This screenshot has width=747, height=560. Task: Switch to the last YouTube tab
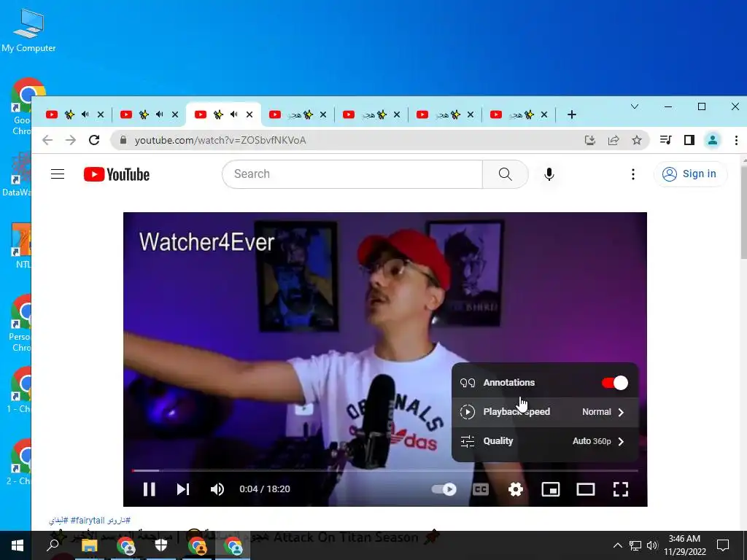(x=519, y=114)
